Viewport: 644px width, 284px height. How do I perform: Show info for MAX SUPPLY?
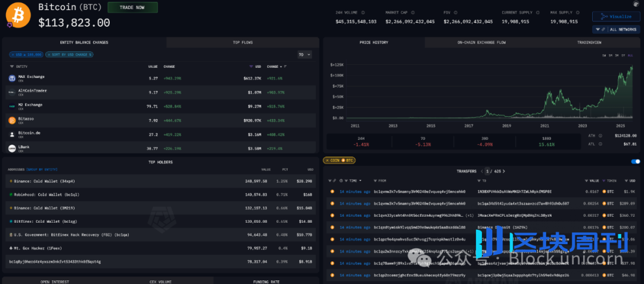click(x=577, y=13)
